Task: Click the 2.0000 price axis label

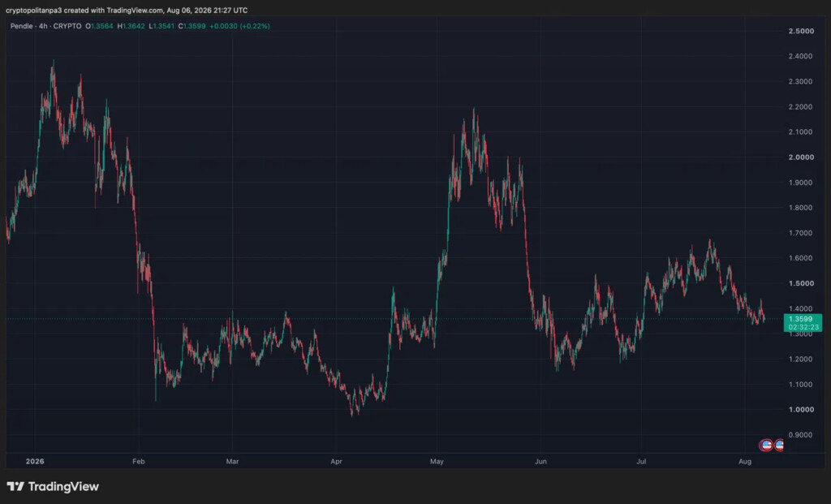Action: (801, 157)
